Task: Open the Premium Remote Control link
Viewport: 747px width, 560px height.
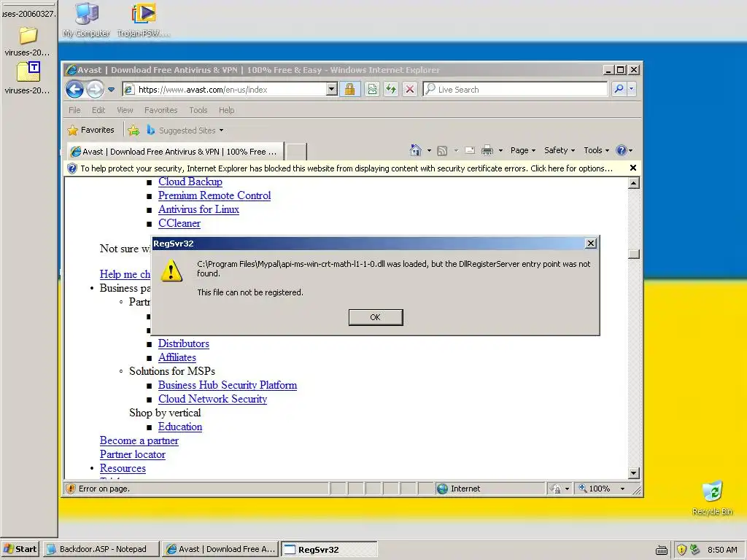Action: click(214, 195)
